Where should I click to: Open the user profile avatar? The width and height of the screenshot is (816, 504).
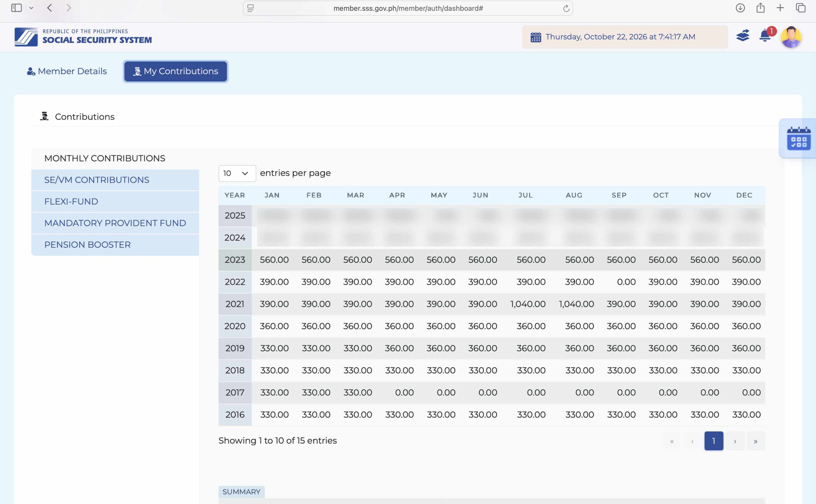pyautogui.click(x=791, y=37)
